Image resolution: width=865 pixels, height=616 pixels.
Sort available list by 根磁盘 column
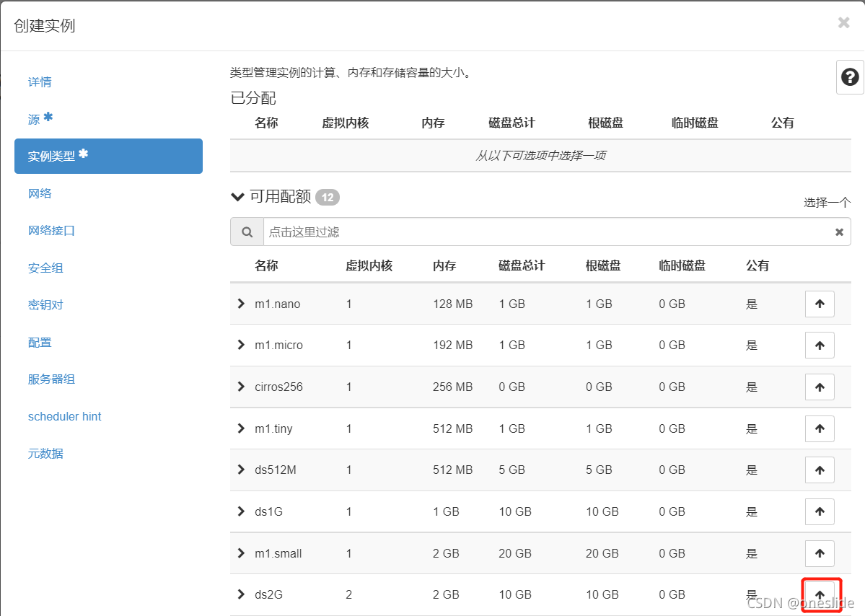point(603,266)
